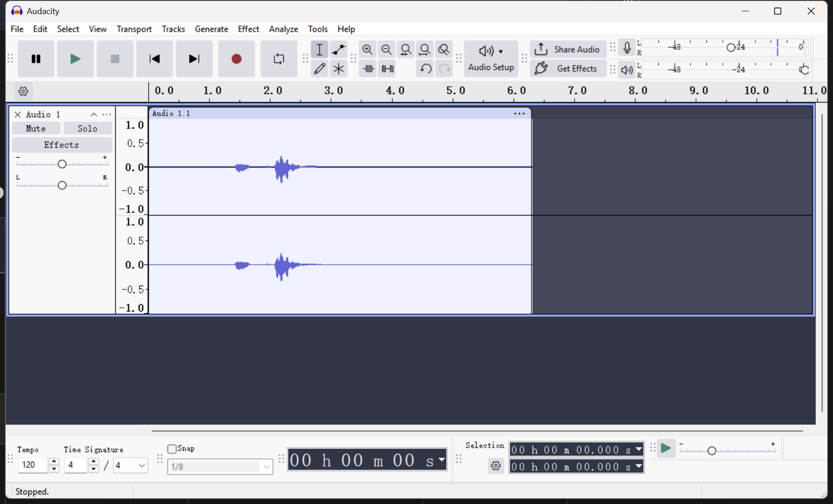Start playback with the green Play button
The height and width of the screenshot is (504, 833).
tap(75, 59)
